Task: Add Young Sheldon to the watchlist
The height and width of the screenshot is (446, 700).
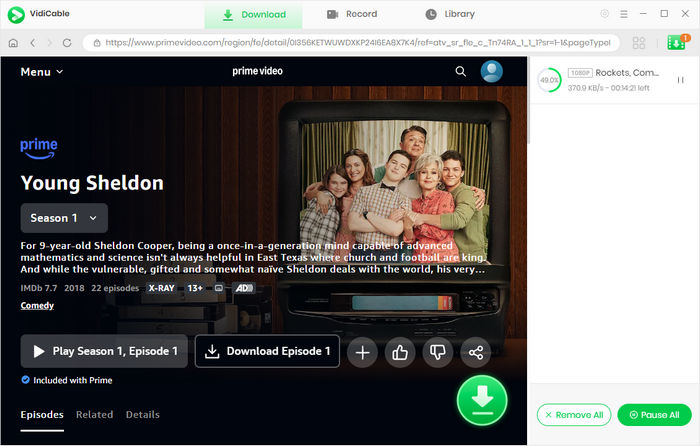Action: [x=362, y=353]
